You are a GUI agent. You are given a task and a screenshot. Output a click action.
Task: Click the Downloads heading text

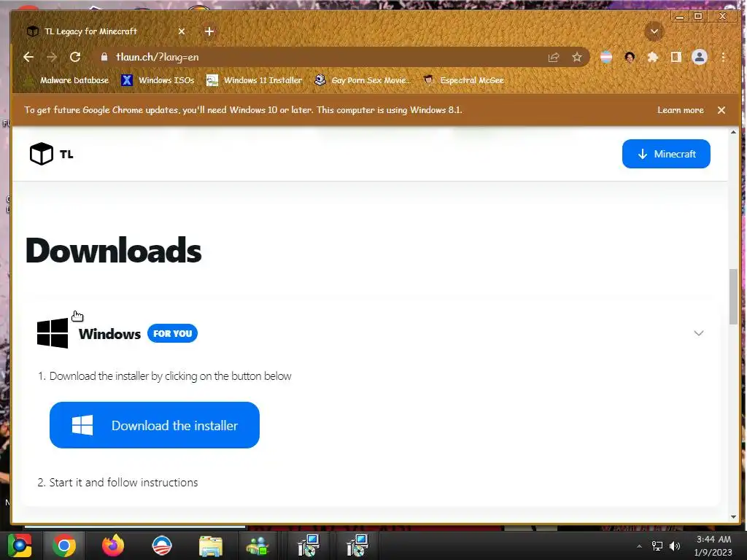pyautogui.click(x=113, y=251)
